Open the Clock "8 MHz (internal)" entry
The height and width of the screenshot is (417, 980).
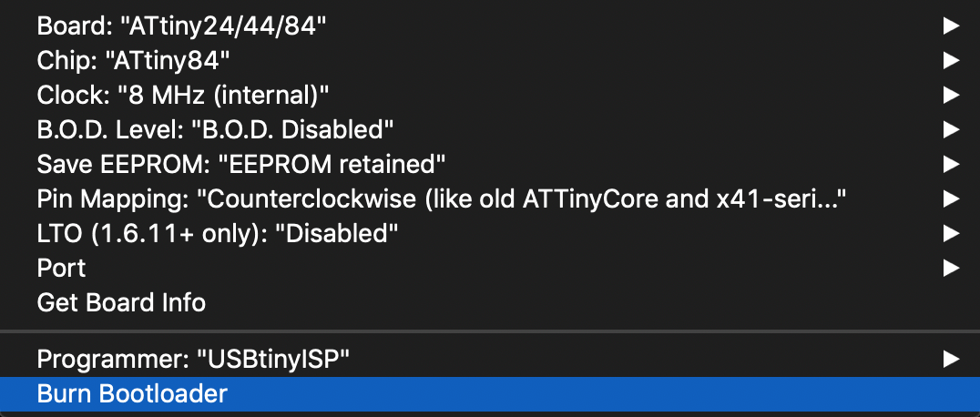(x=182, y=95)
